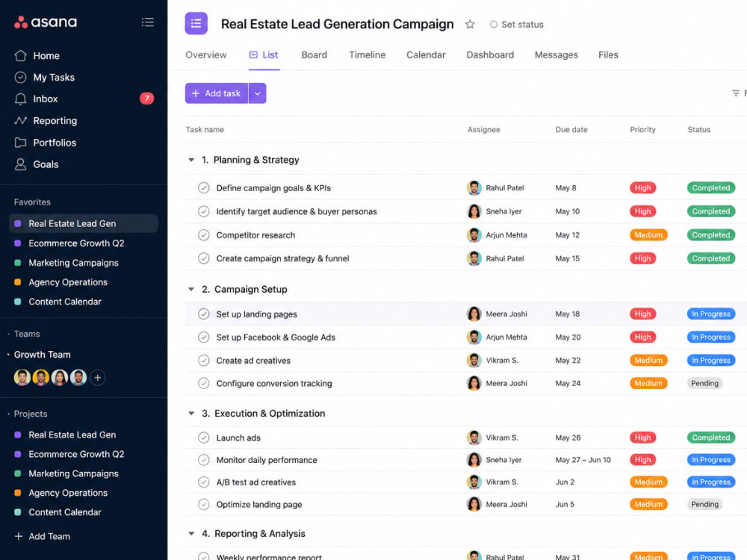The image size is (747, 560).
Task: Click the Home house icon
Action: (20, 56)
